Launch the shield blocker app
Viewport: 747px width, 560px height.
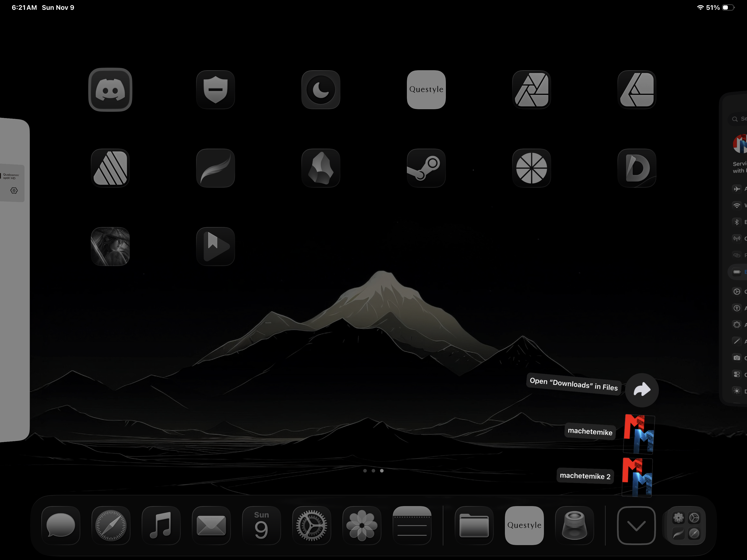coord(215,89)
